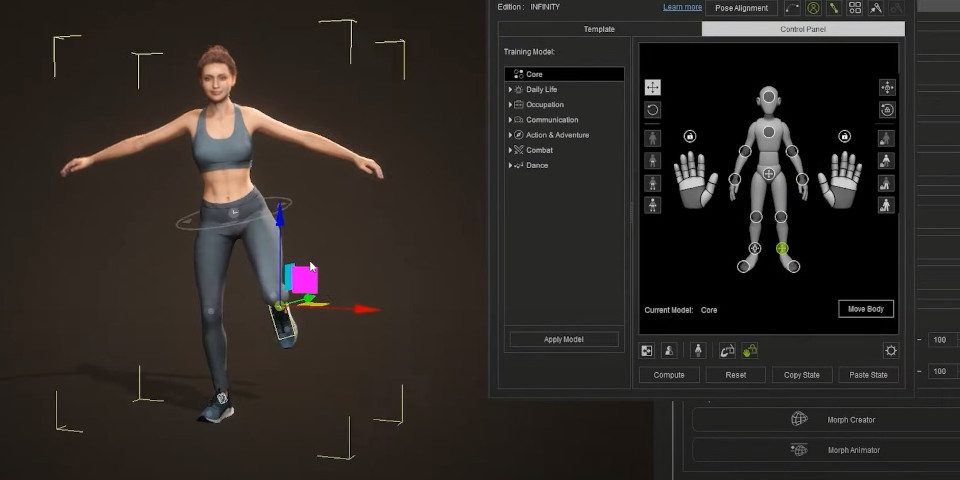Toggle the lock above the left hand
Screen dimensions: 960x480
click(689, 136)
